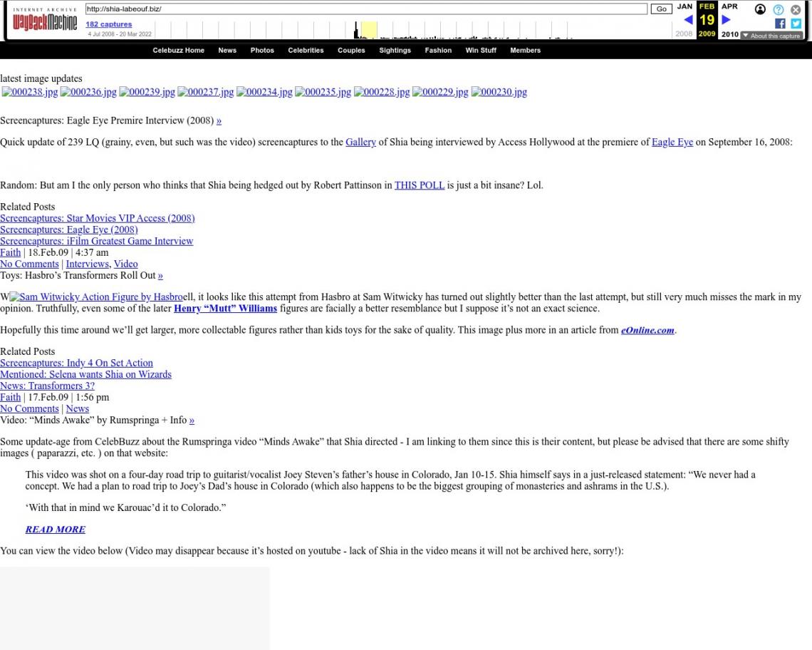This screenshot has height=650, width=812.
Task: Open thumbnail 000229.jpg
Action: pos(440,92)
